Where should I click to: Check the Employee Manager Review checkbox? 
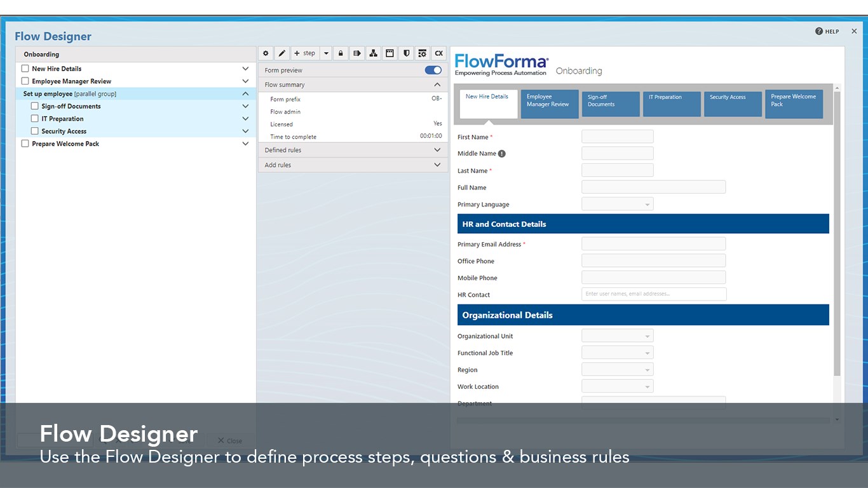(x=25, y=81)
